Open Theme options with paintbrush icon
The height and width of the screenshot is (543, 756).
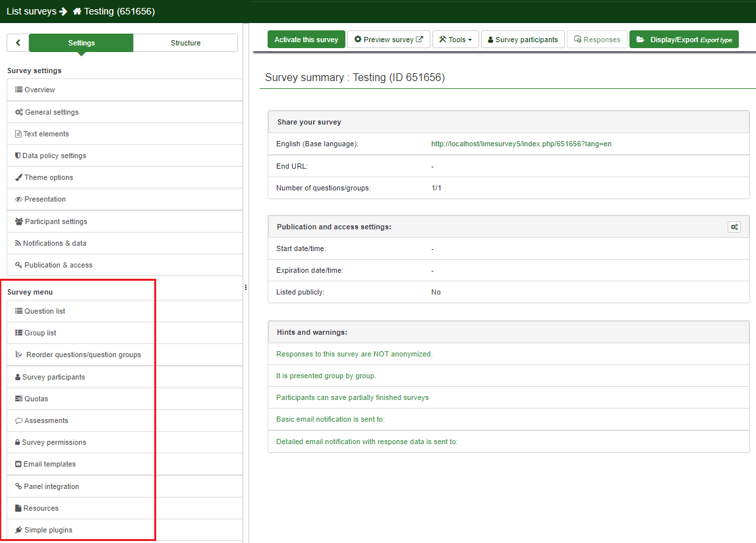49,177
